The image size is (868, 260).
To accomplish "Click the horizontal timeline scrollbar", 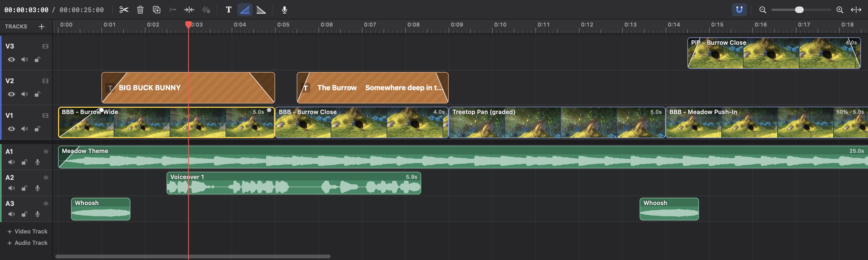I will (x=193, y=257).
